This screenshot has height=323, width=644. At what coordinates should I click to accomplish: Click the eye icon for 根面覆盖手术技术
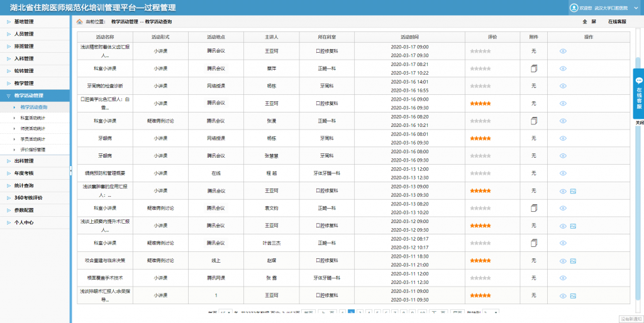point(563,278)
